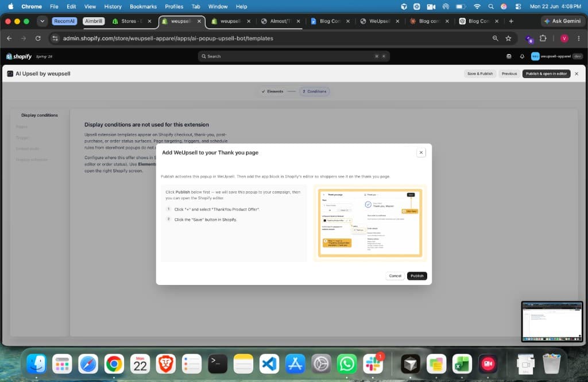The width and height of the screenshot is (588, 382).
Task: Open the Elements step
Action: [272, 91]
